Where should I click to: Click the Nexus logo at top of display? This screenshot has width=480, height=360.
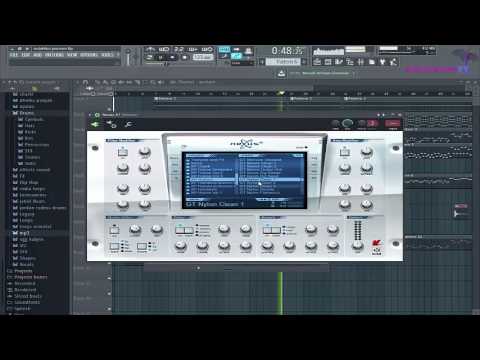click(246, 143)
